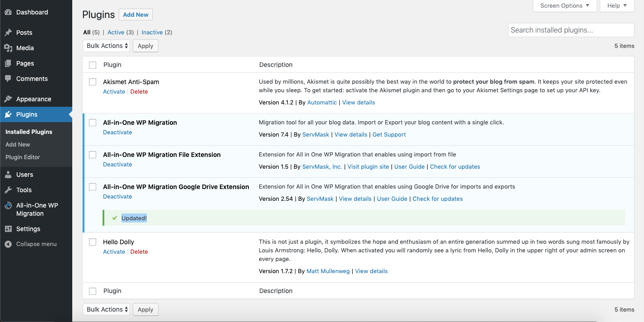Click the All-in-One WP Migration sidebar icon
The height and width of the screenshot is (322, 644).
[x=8, y=205]
